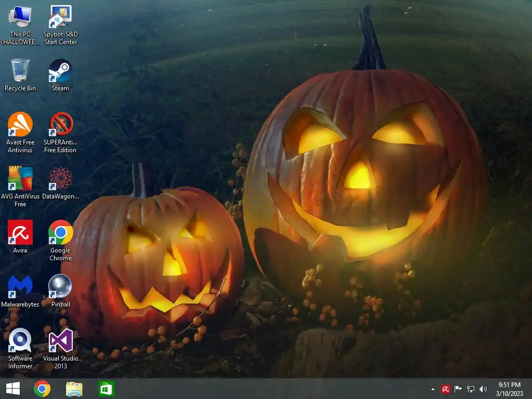
Task: Select Software Informer desktop shortcut
Action: coord(20,349)
